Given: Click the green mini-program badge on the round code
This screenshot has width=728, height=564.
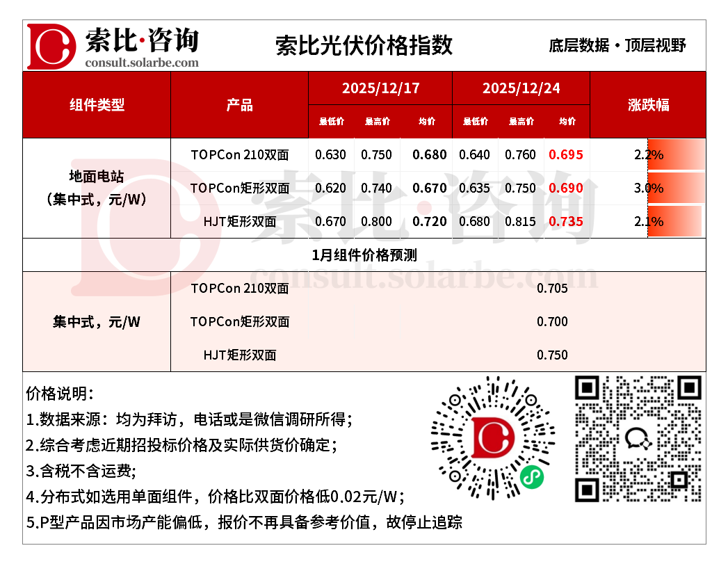Looking at the screenshot, I should coord(532,476).
